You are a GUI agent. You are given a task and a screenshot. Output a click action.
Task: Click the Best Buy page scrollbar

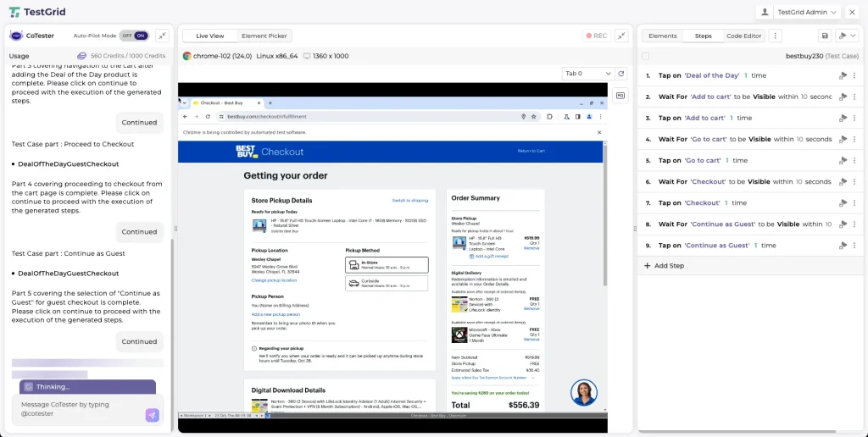click(605, 216)
